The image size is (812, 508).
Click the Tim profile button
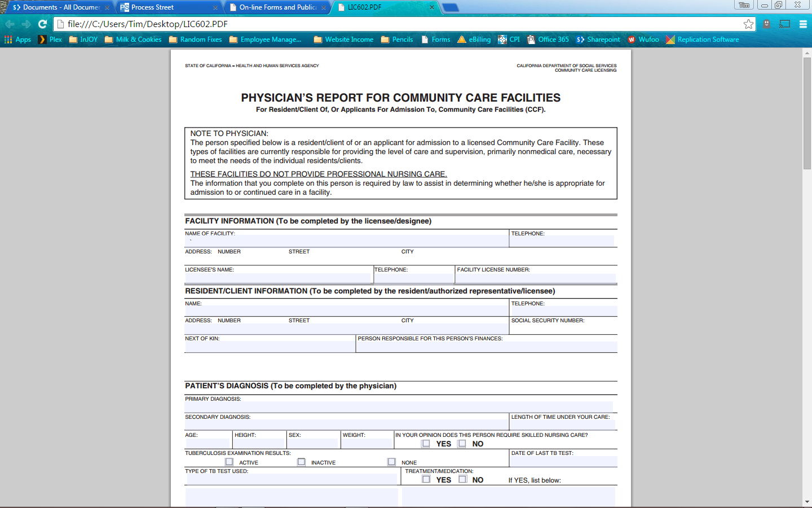click(744, 5)
